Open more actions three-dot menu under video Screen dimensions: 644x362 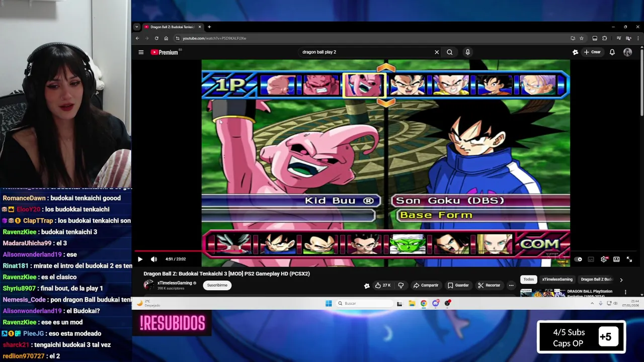point(511,286)
